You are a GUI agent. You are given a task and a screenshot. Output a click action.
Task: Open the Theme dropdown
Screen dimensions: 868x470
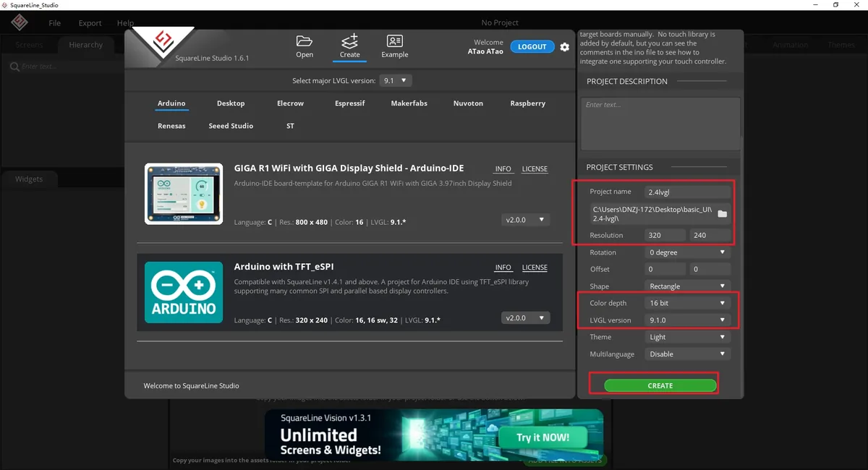(x=687, y=337)
